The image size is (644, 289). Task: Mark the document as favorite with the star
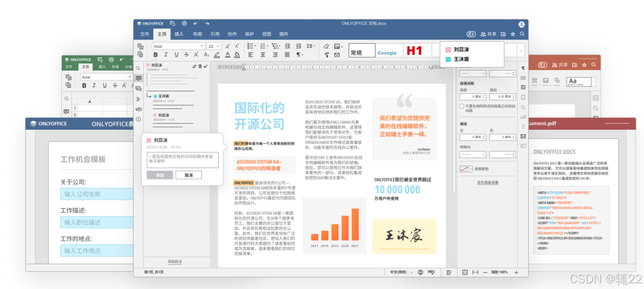coord(513,34)
